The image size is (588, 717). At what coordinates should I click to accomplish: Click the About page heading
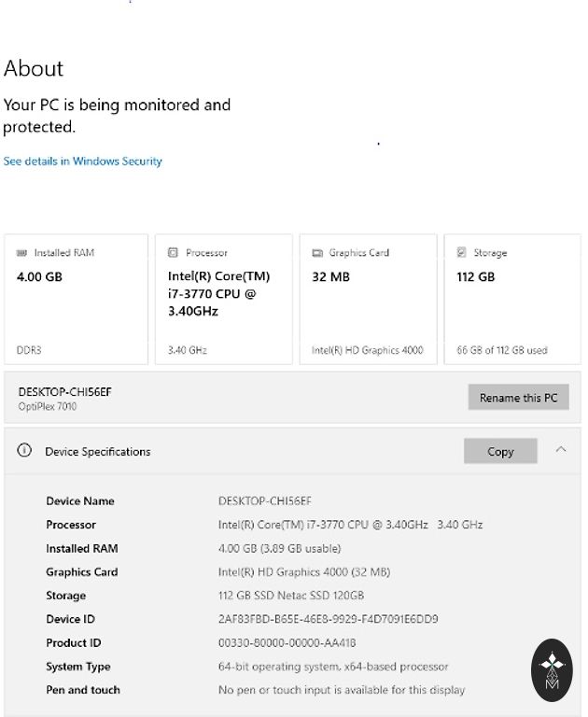tap(34, 69)
